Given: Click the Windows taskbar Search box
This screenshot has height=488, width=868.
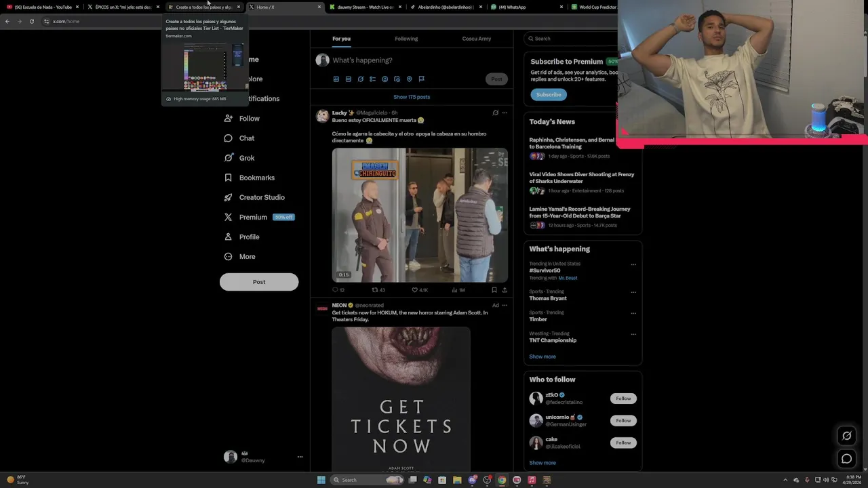Looking at the screenshot, I should pos(368,480).
